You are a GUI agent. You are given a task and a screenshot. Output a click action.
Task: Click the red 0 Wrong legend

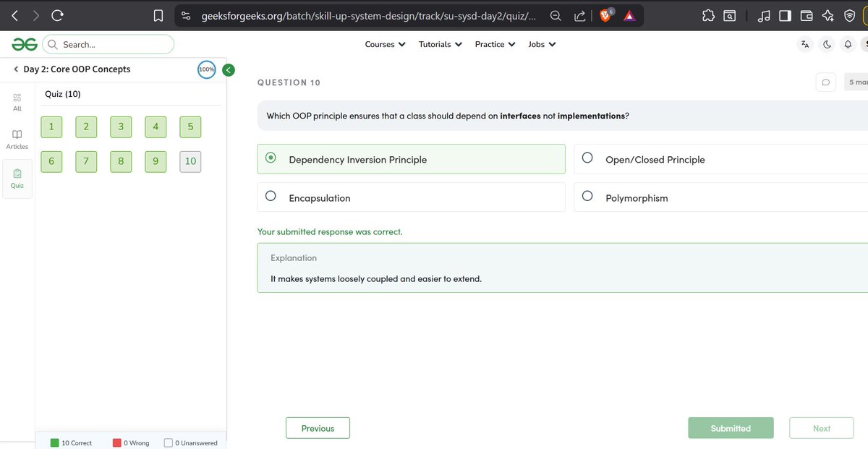coord(131,442)
